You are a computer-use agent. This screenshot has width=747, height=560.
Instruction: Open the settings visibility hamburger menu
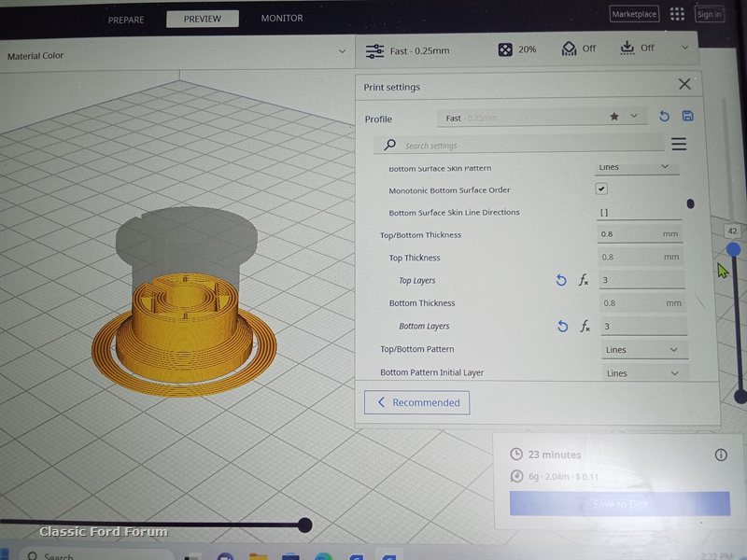679,144
